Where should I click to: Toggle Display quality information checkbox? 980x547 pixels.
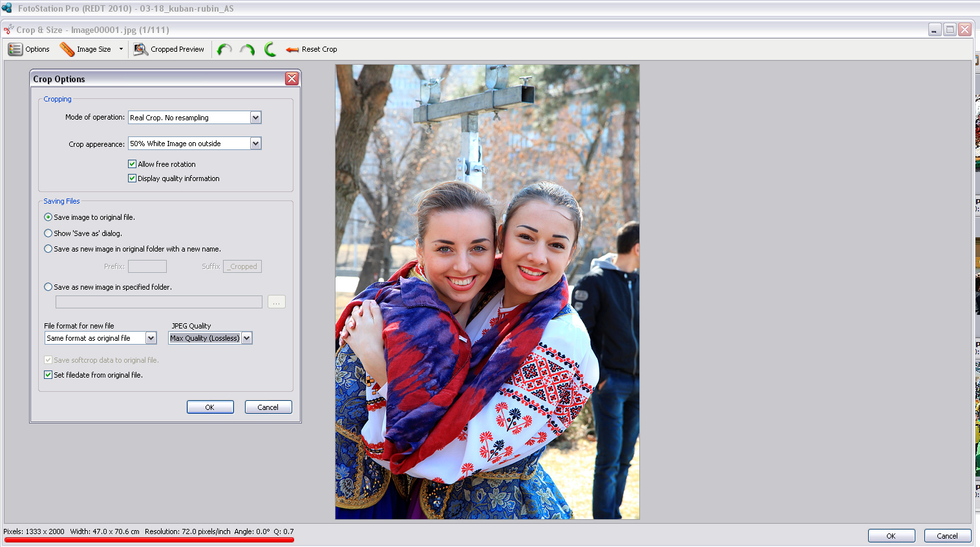tap(132, 178)
